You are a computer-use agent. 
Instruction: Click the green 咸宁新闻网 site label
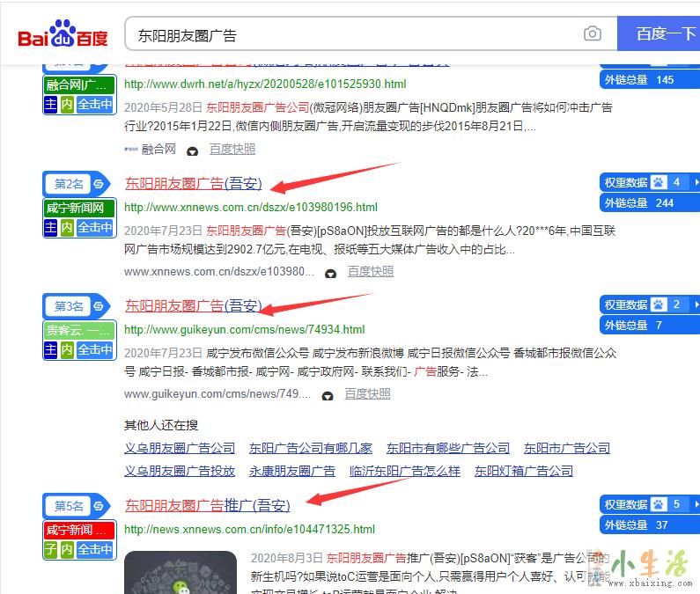click(x=79, y=209)
